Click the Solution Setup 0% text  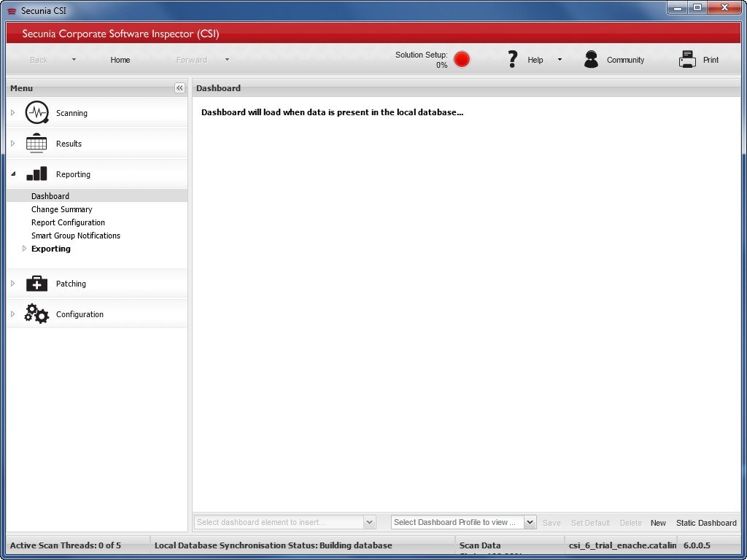(421, 60)
